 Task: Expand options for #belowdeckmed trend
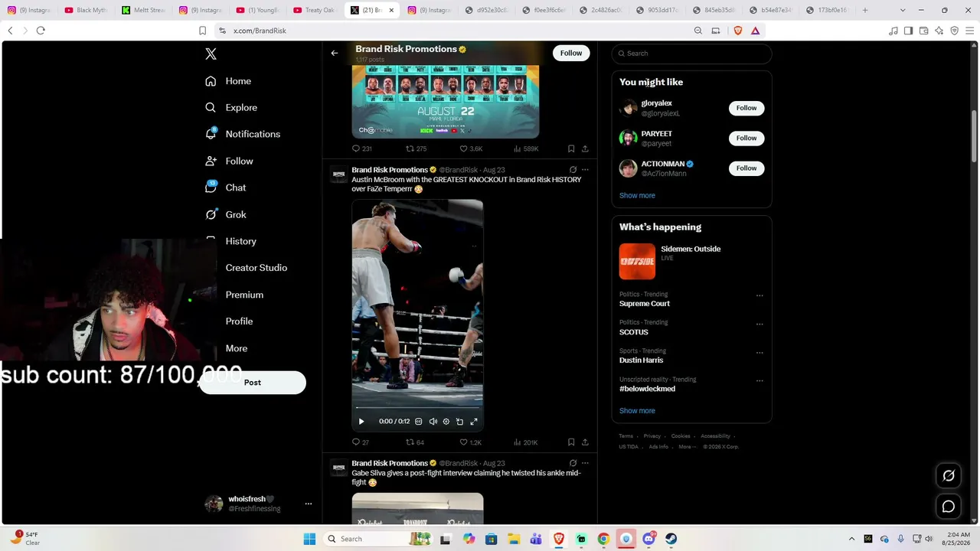point(759,380)
